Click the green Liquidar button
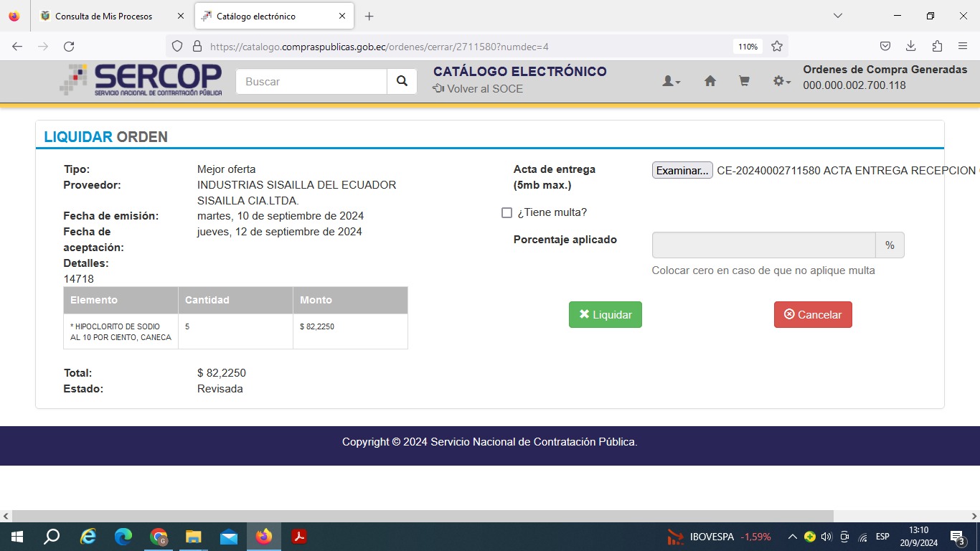980x551 pixels. click(605, 315)
